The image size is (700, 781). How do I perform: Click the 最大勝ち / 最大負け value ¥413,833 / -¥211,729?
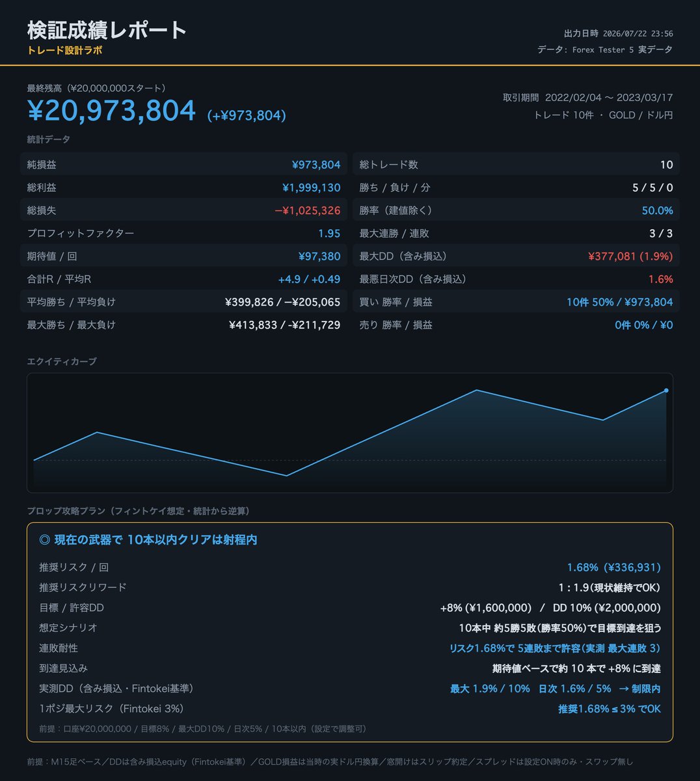click(x=284, y=325)
